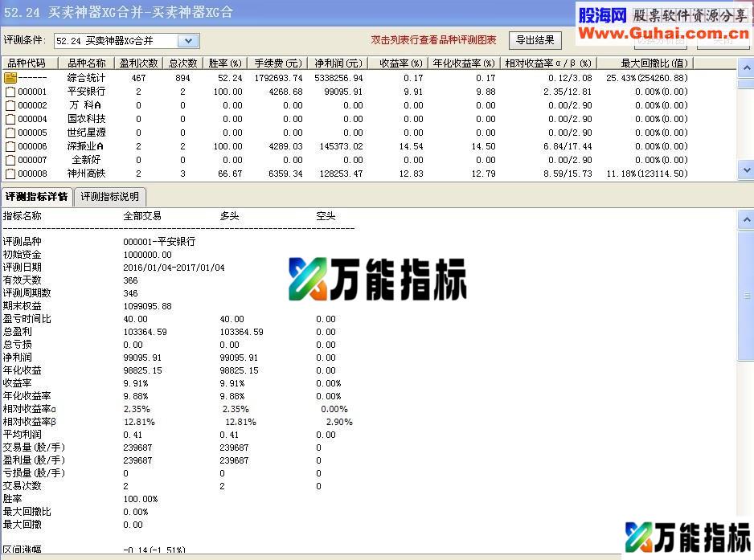The height and width of the screenshot is (560, 754).
Task: Sort the table by the 净利润 column header
Action: click(338, 63)
